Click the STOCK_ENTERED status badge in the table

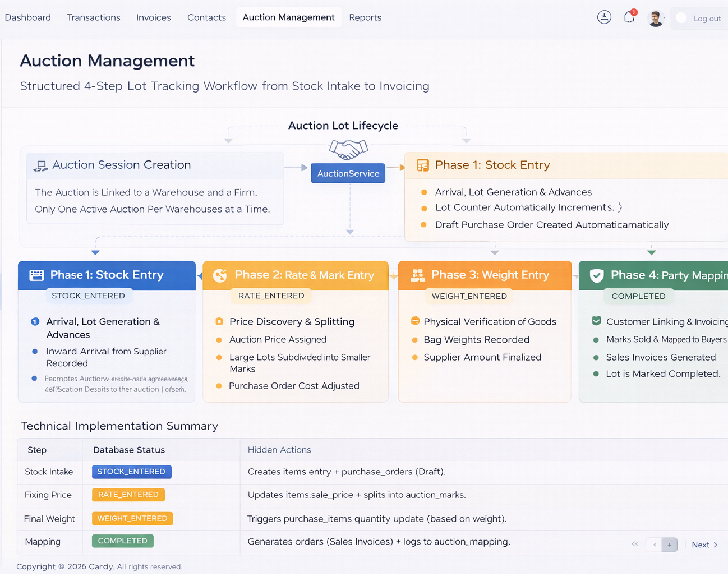[x=131, y=472]
